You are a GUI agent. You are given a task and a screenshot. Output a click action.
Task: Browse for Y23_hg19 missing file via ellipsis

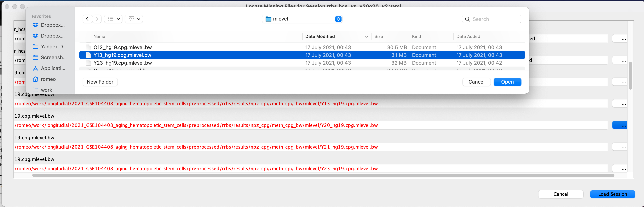[620, 169]
